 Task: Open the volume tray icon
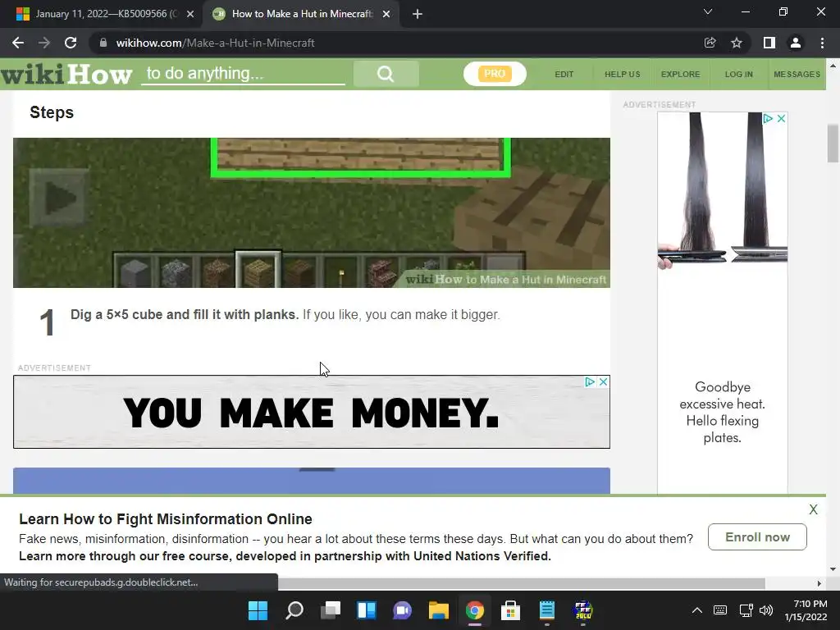point(766,610)
